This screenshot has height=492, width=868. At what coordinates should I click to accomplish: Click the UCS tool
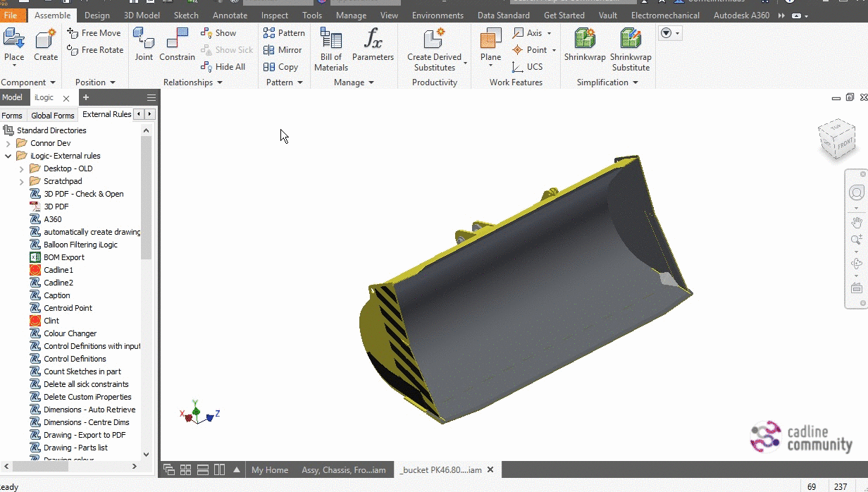pyautogui.click(x=528, y=67)
